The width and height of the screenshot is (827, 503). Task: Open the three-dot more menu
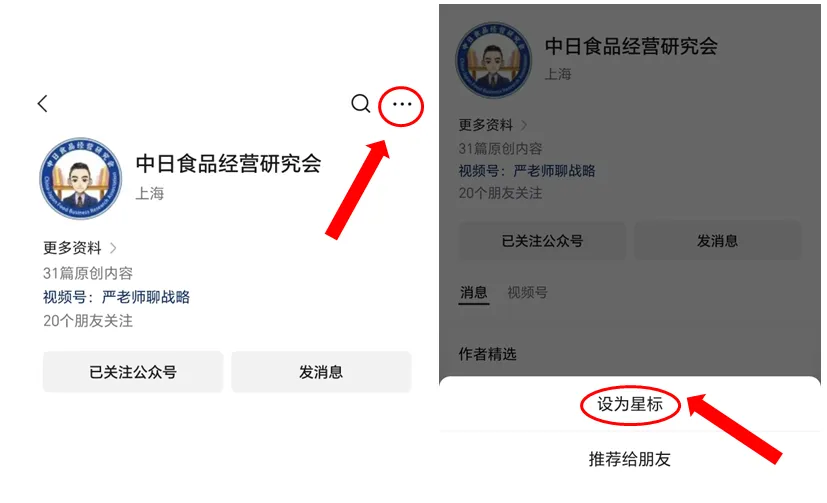402,104
